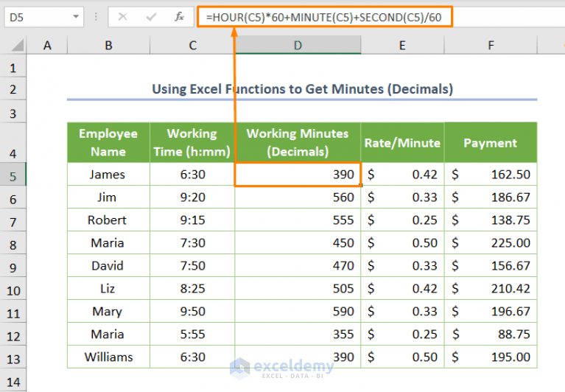Select column C header

pos(192,46)
